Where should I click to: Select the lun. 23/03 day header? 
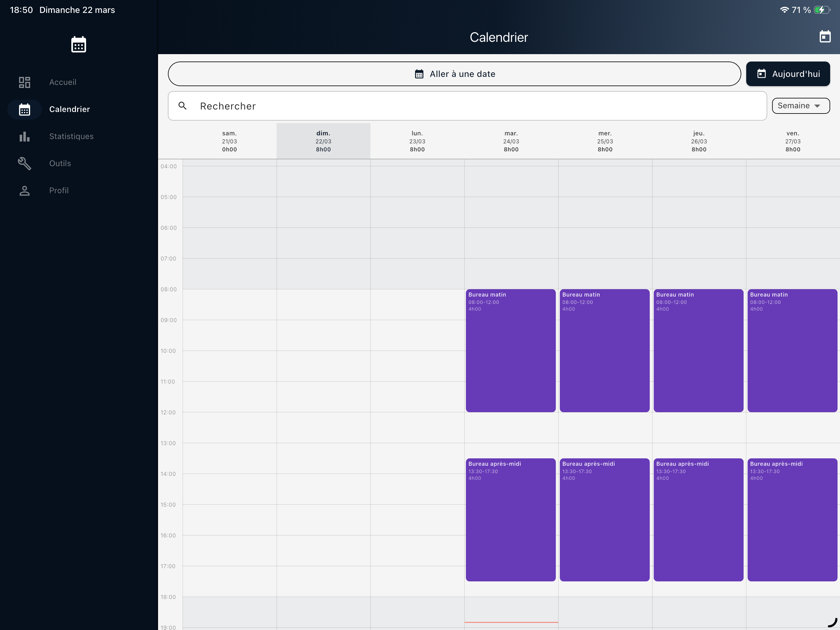pyautogui.click(x=417, y=141)
